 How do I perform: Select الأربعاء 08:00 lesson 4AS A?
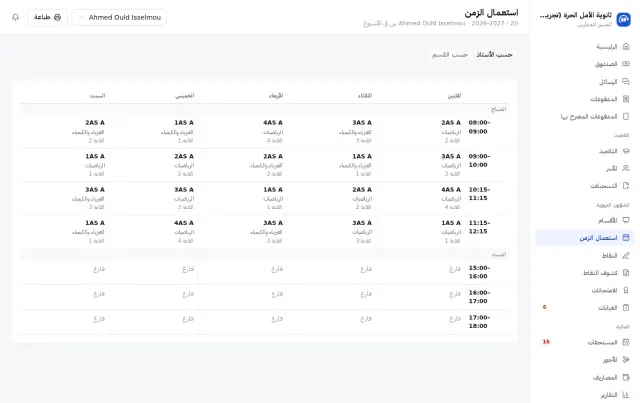(273, 131)
